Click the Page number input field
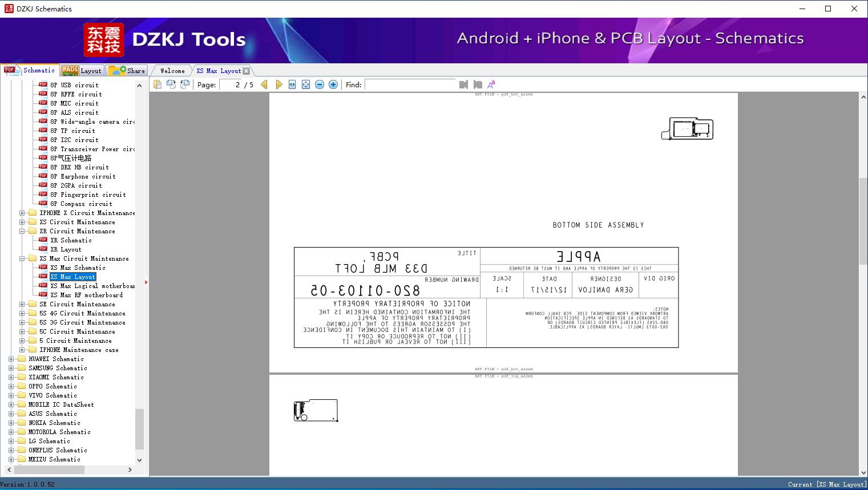Viewport: 868px width, 490px height. click(231, 84)
